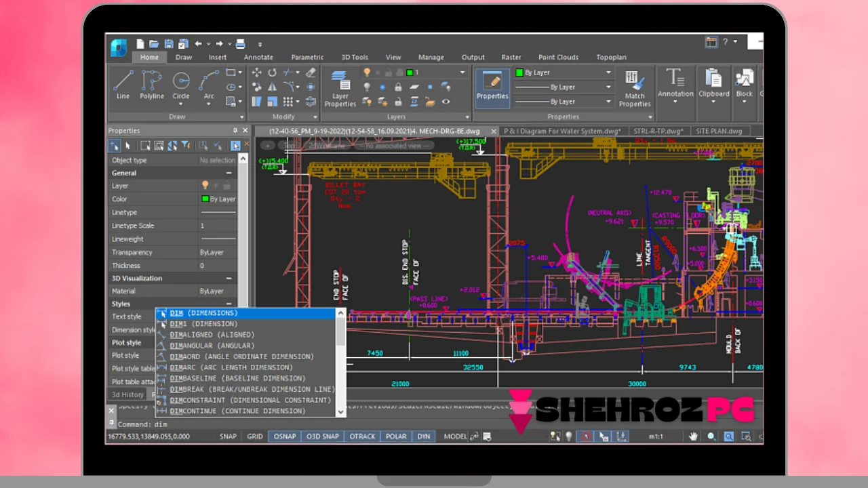
Task: Switch to P & I Diagram For Water System tab
Action: 562,131
